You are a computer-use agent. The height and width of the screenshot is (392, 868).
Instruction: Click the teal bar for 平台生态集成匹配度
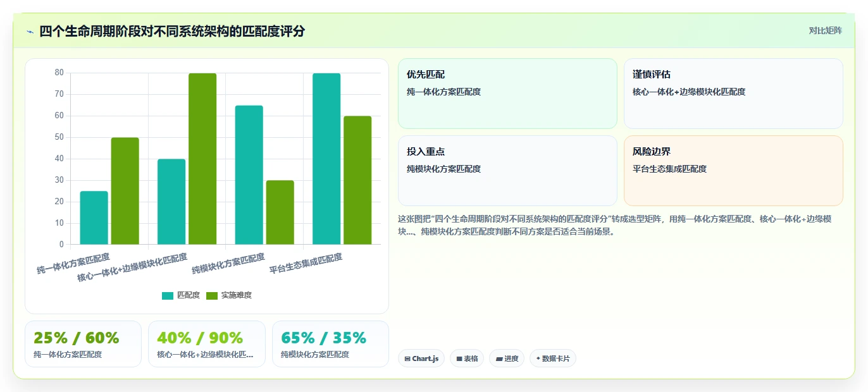tap(326, 159)
